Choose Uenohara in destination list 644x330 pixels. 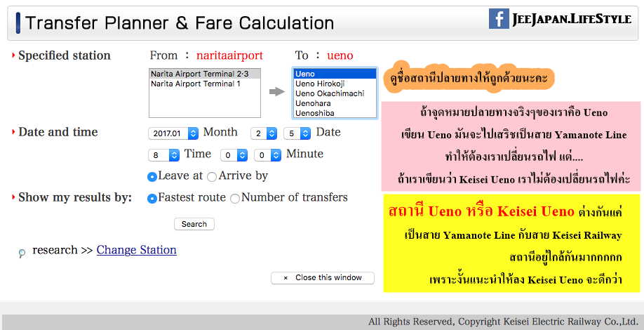(335, 103)
